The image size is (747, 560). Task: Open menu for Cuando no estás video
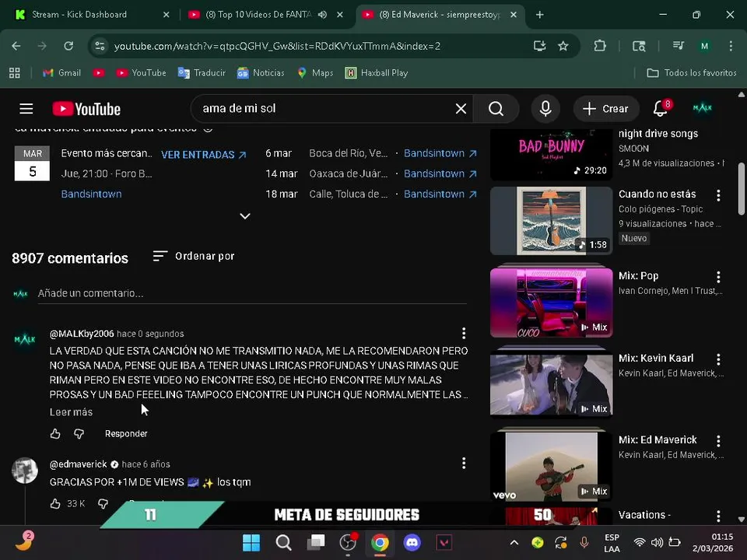point(718,194)
